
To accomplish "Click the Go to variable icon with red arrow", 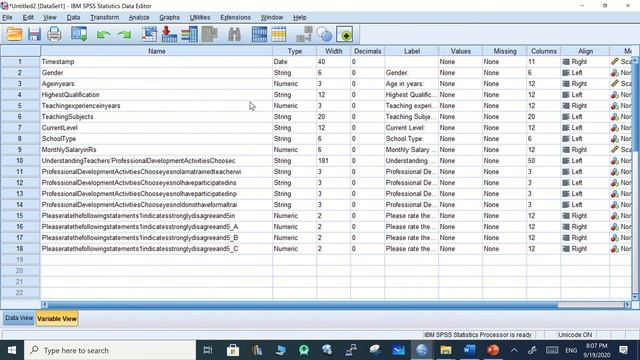I will pos(169,34).
